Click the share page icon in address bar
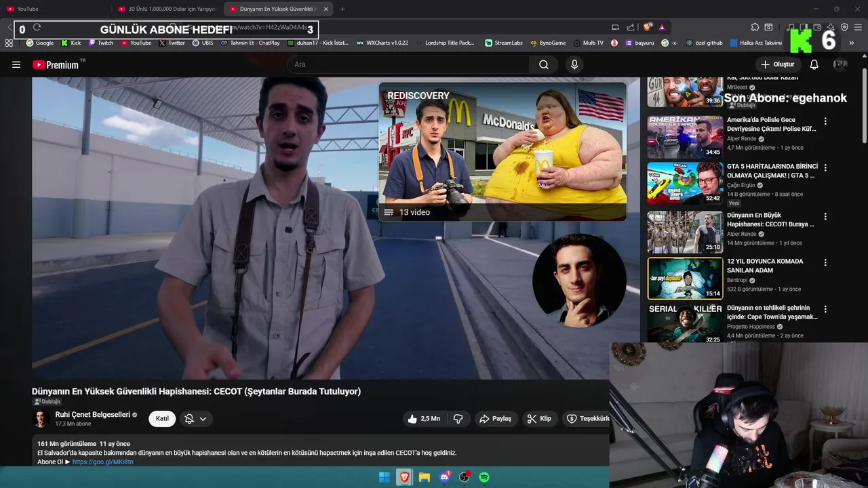Viewport: 868px width, 488px height. click(631, 27)
